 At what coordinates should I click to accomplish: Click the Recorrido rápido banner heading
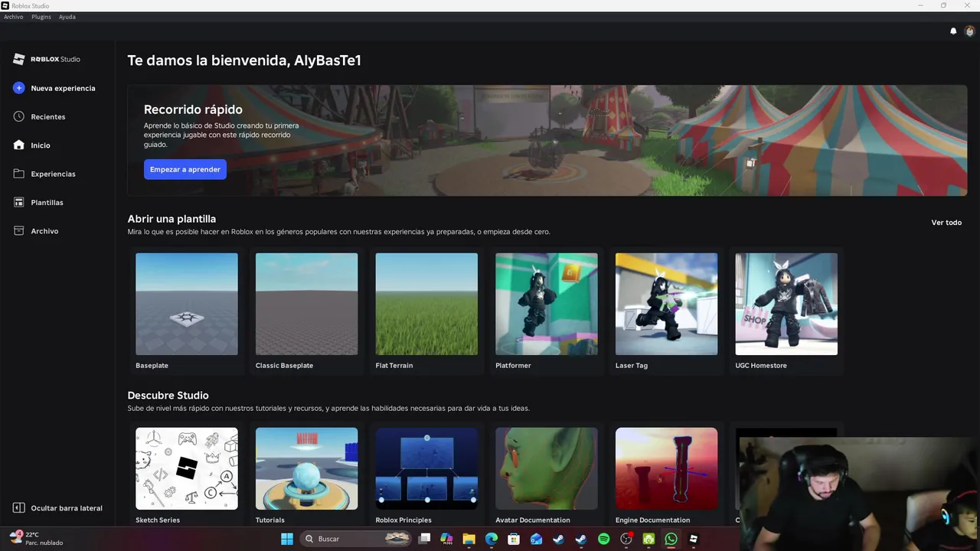pos(193,109)
